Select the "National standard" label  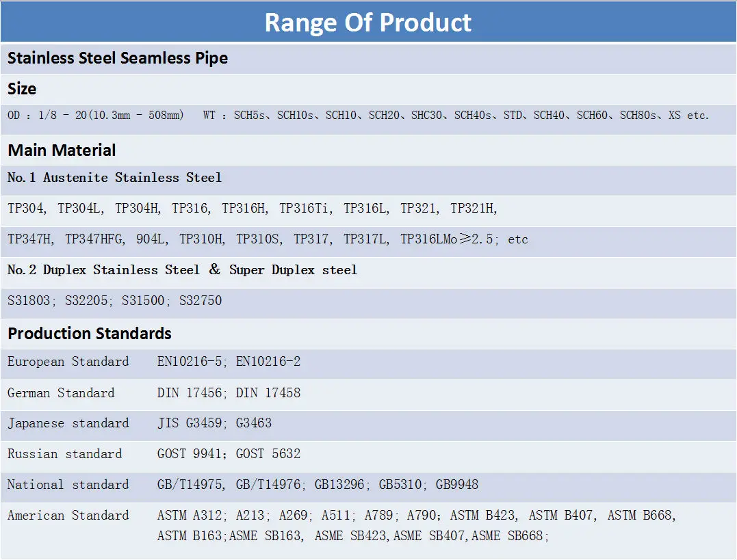click(x=68, y=485)
